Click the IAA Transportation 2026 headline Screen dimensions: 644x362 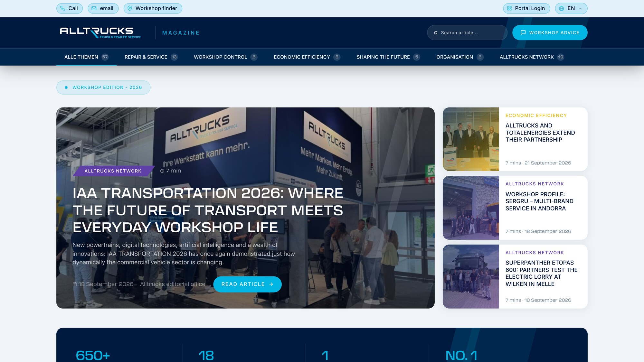click(208, 210)
